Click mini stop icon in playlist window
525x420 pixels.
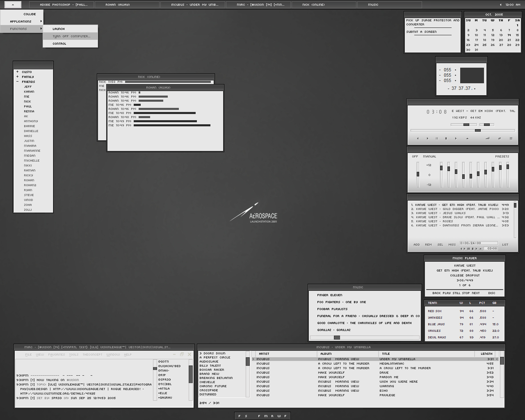[472, 249]
